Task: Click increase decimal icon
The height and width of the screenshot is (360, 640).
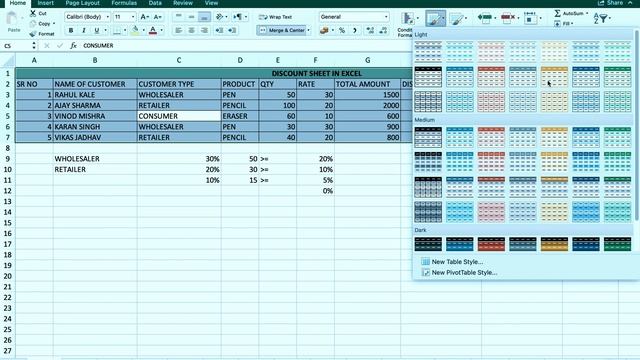Action: [370, 30]
